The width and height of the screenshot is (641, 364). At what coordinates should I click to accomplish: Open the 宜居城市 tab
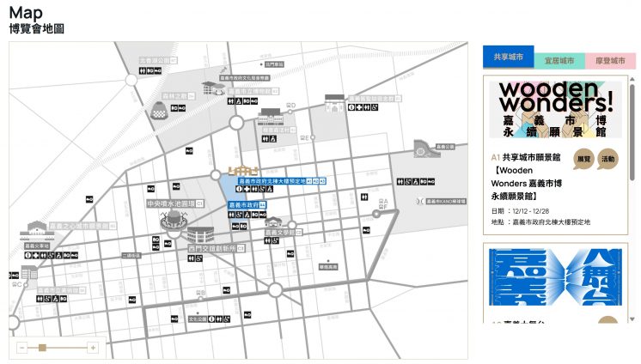pos(559,62)
